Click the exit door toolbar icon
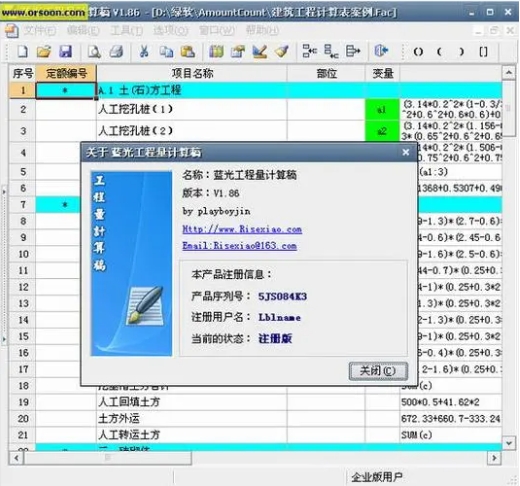Screen dimensions: 520x486 tap(382, 51)
